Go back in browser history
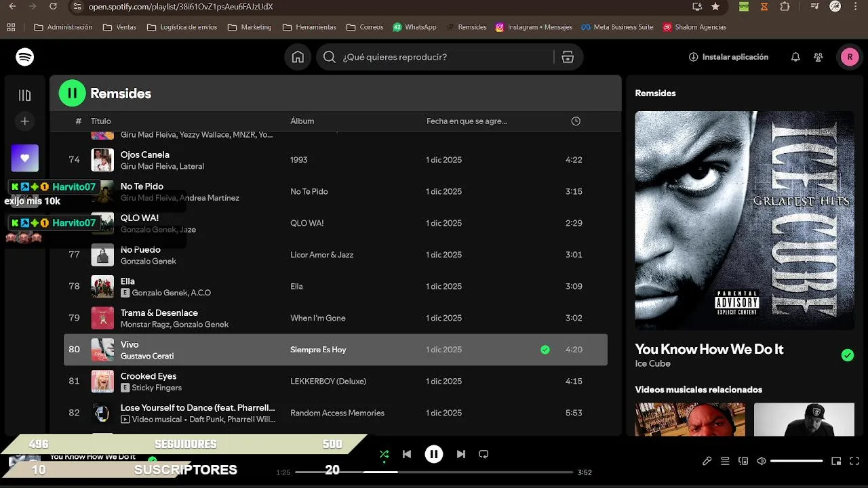This screenshot has width=868, height=488. (12, 6)
